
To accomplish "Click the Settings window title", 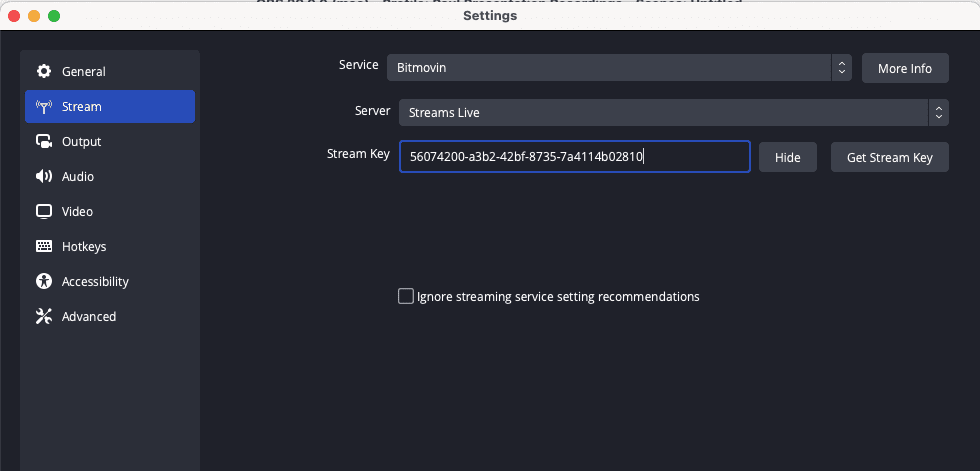I will coord(490,16).
